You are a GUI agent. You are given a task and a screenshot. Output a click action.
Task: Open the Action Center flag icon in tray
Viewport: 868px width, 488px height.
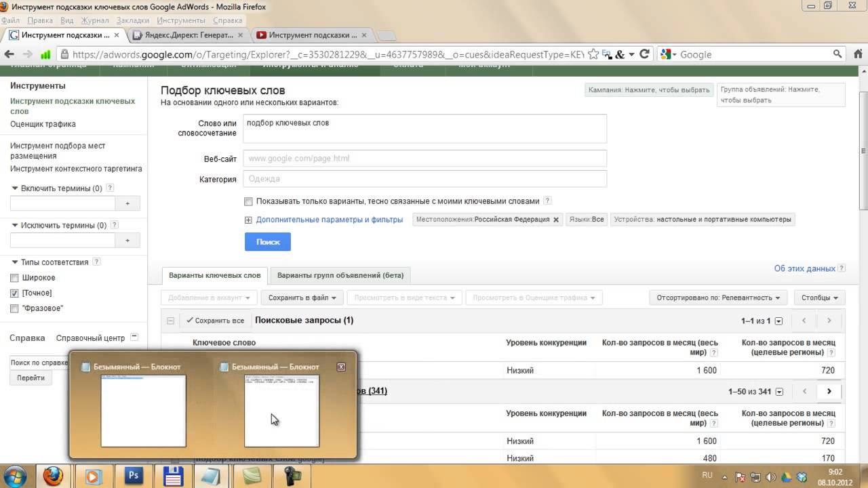(741, 477)
